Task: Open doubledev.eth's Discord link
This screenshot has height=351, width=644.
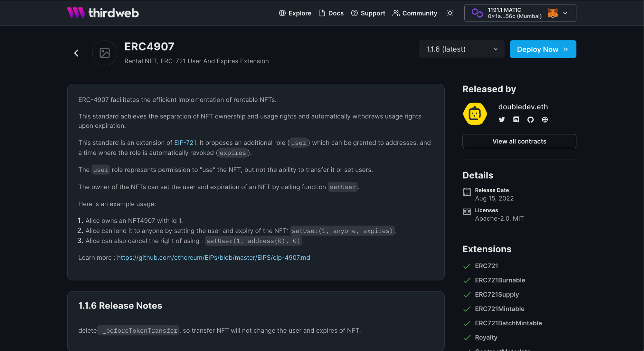Action: (x=516, y=119)
